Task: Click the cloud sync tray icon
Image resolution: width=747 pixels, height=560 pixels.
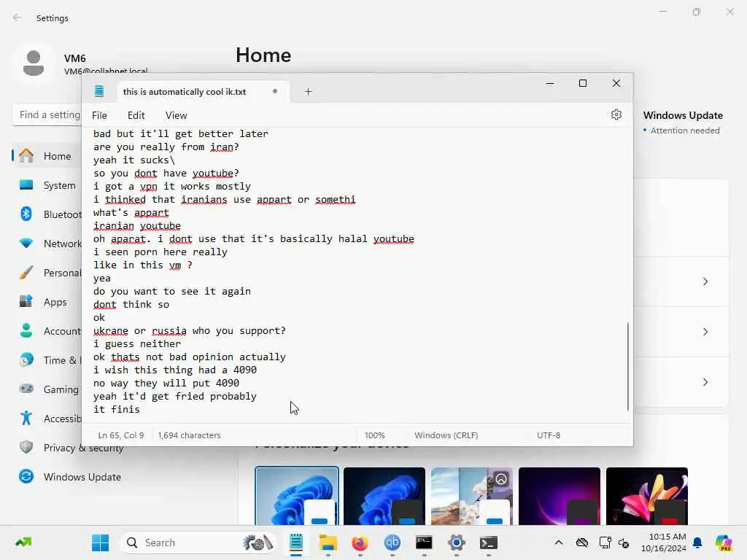Action: click(581, 542)
